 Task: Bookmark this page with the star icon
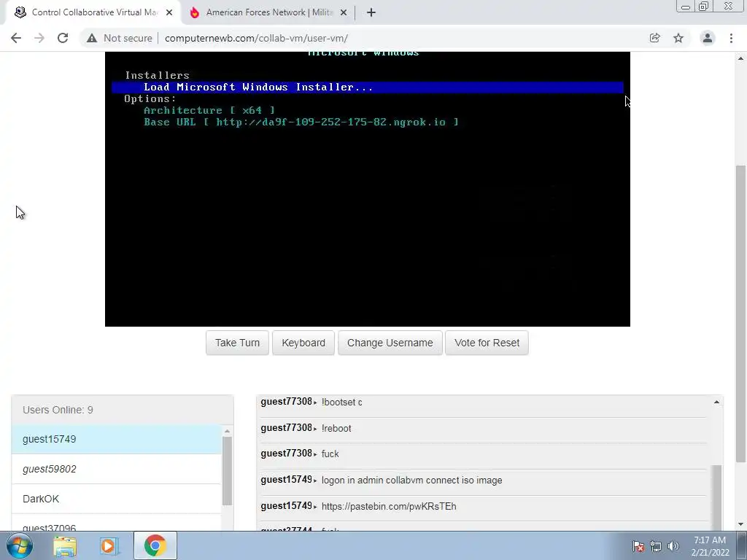678,38
